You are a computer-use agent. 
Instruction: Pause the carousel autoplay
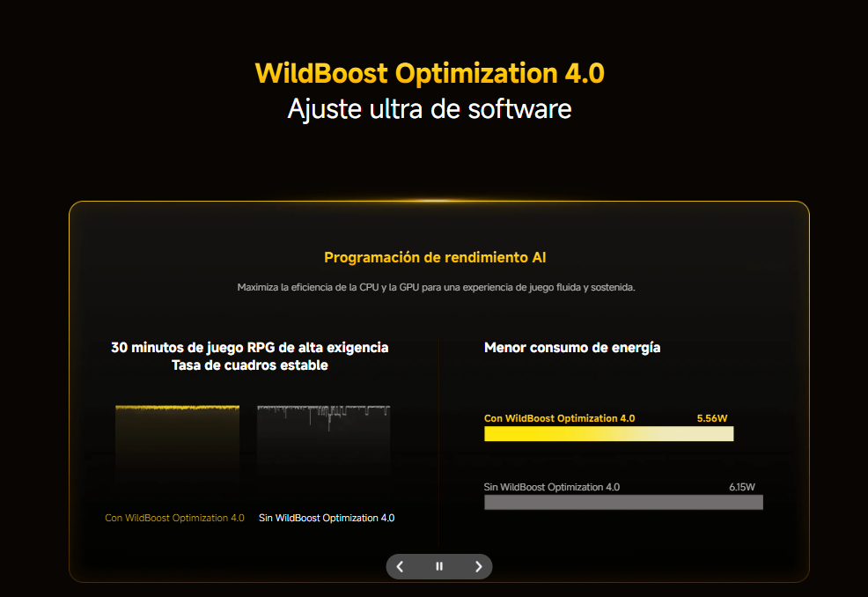point(439,566)
